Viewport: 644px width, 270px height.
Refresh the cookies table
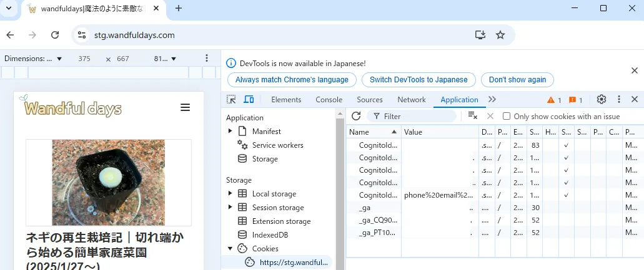(x=356, y=117)
